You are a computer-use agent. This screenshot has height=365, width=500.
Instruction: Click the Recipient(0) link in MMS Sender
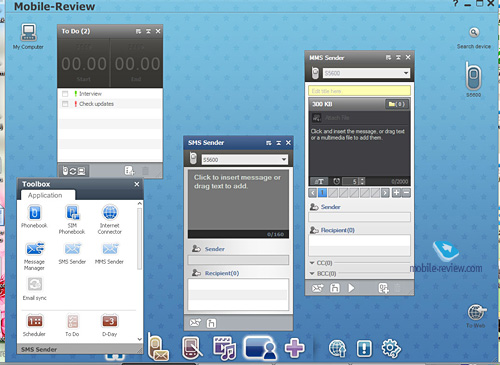(x=338, y=230)
